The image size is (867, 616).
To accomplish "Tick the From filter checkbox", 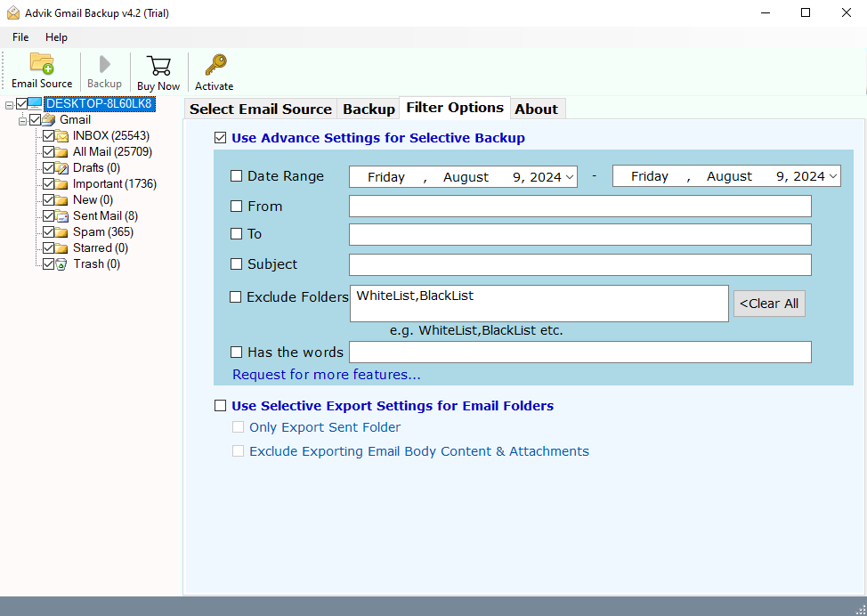I will (236, 207).
